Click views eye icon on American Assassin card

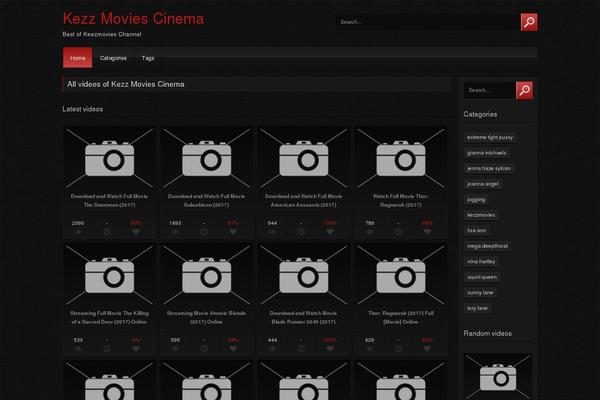tap(272, 232)
